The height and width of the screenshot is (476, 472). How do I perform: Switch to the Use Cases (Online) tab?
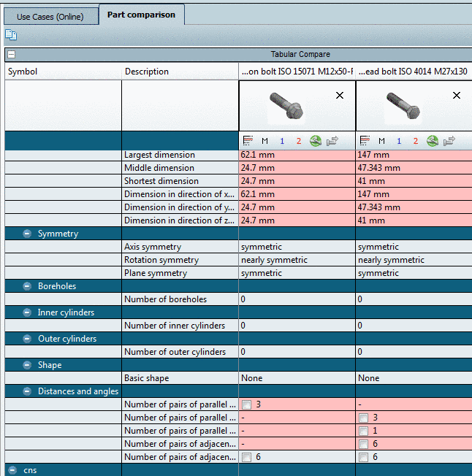[x=50, y=16]
